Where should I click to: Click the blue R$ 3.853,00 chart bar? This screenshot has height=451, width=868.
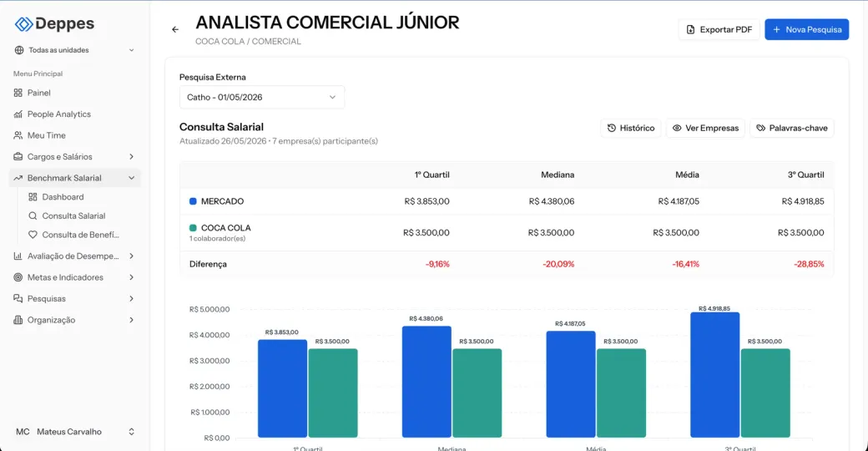click(x=282, y=388)
